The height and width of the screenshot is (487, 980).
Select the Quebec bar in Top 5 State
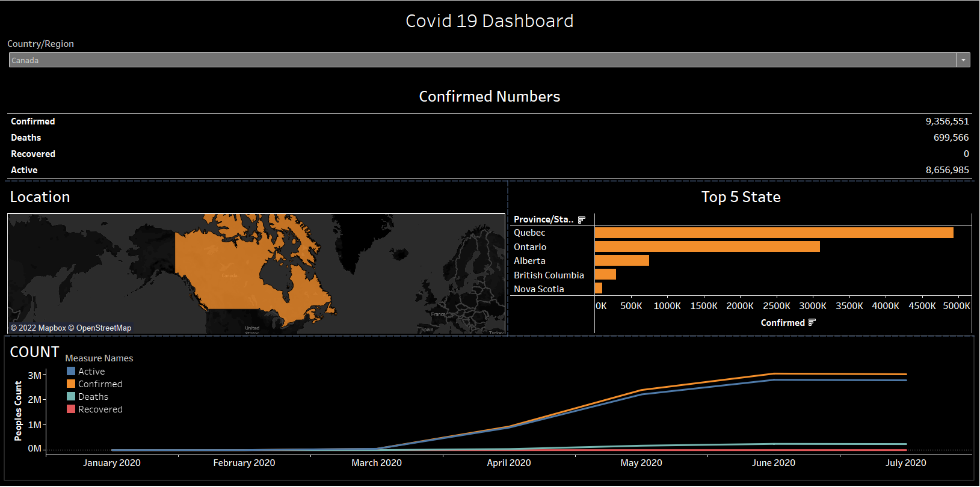click(x=774, y=233)
